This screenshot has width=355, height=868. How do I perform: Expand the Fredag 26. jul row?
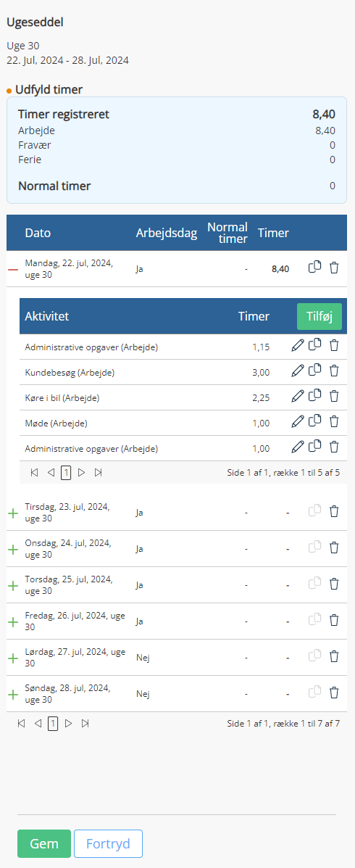coord(13,621)
